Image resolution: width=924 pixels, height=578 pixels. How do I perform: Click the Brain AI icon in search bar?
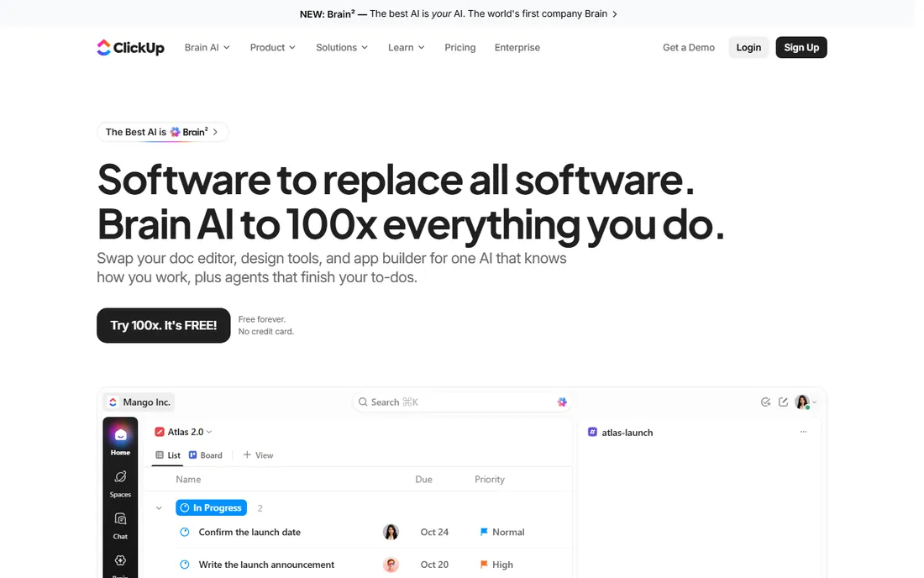point(562,402)
